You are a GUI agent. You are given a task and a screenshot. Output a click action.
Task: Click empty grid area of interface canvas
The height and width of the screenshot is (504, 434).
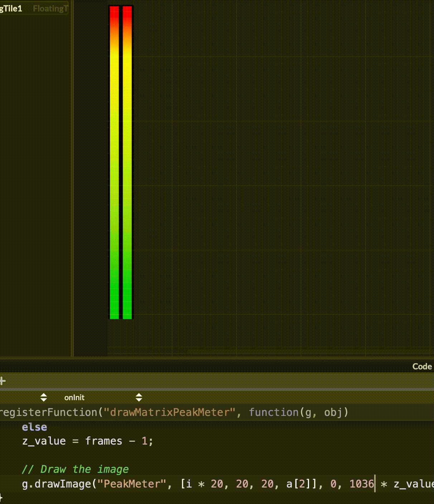279,161
